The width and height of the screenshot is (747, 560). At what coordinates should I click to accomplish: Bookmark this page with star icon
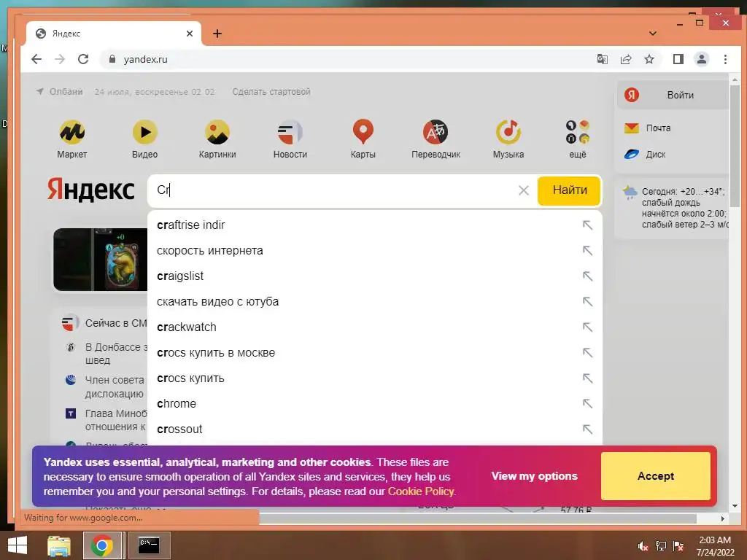[649, 59]
